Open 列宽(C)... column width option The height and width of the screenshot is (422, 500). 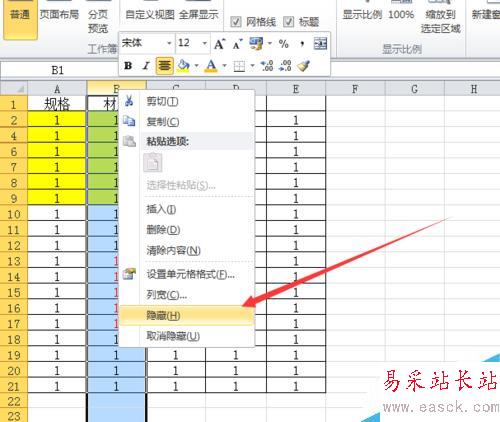[187, 295]
